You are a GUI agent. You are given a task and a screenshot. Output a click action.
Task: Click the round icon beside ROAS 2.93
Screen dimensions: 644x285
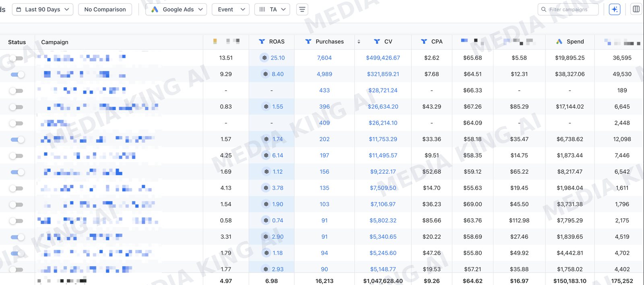point(266,269)
